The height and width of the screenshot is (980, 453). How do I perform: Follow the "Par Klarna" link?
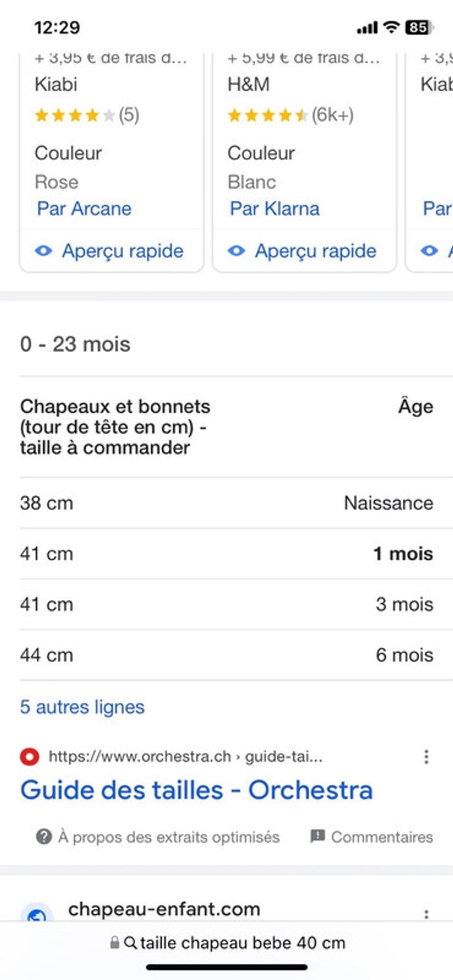coord(274,208)
